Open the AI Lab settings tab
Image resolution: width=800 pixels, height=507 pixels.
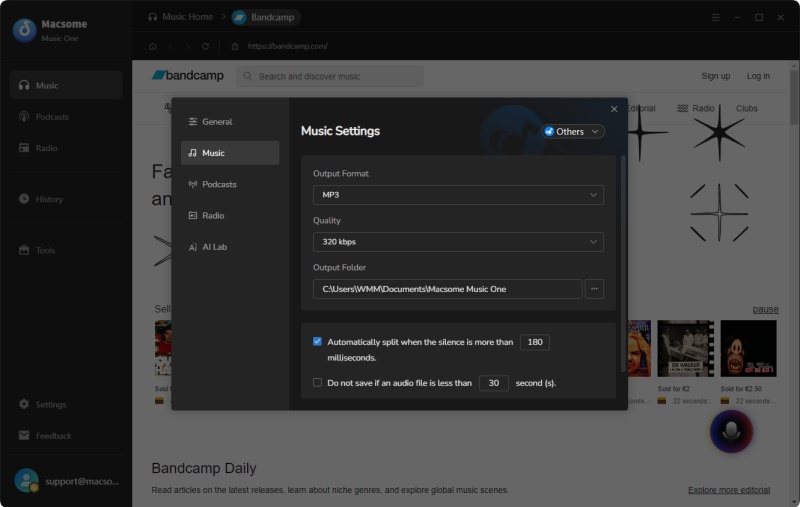click(230, 247)
